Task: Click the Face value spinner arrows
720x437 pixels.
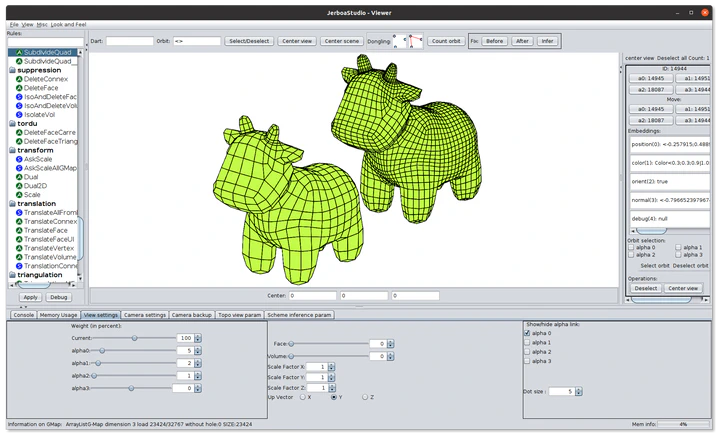Action: [390, 344]
